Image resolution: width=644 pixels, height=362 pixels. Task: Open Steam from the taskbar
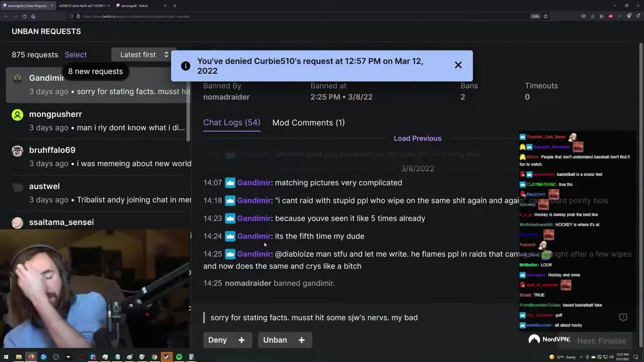click(x=167, y=357)
